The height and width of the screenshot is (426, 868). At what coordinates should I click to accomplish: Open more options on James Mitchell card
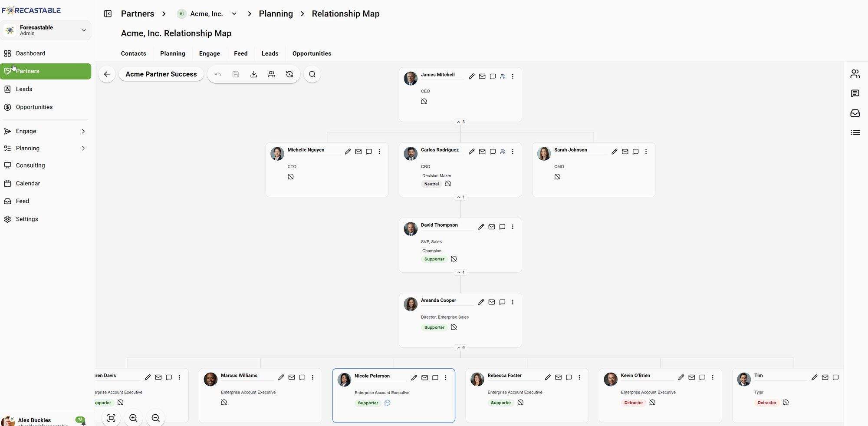(513, 76)
